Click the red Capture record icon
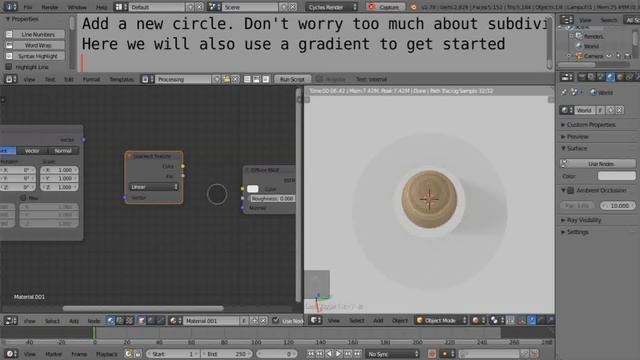Image resolution: width=640 pixels, height=360 pixels. pyautogui.click(x=372, y=7)
